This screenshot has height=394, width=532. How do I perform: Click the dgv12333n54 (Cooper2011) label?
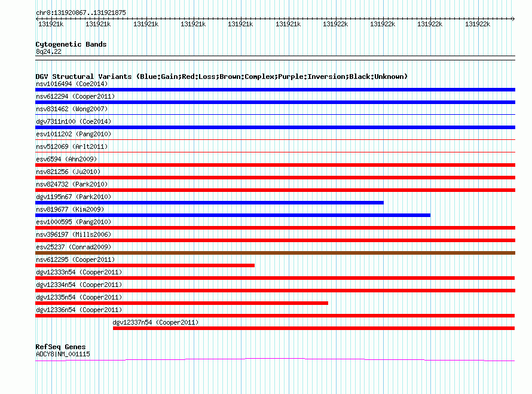pyautogui.click(x=79, y=272)
